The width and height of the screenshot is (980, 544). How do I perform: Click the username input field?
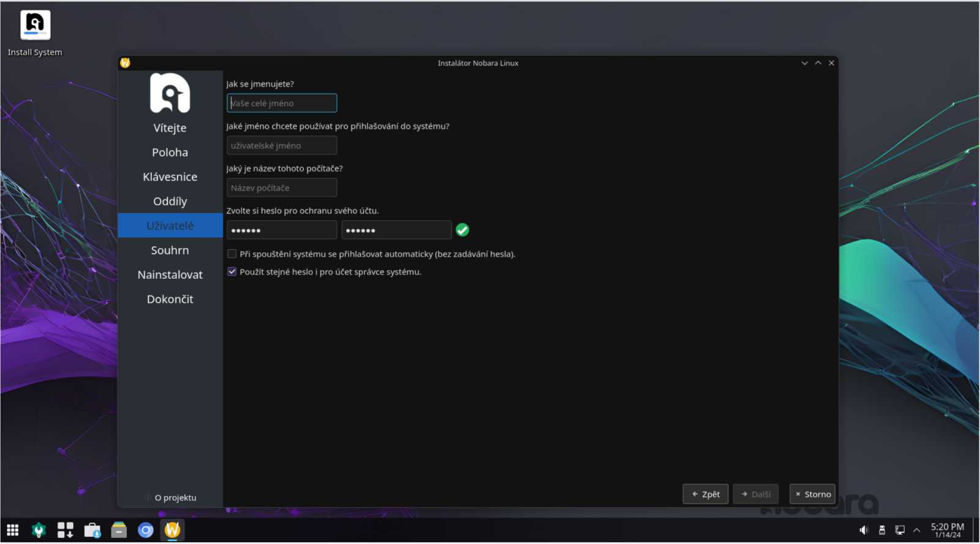[x=282, y=145]
